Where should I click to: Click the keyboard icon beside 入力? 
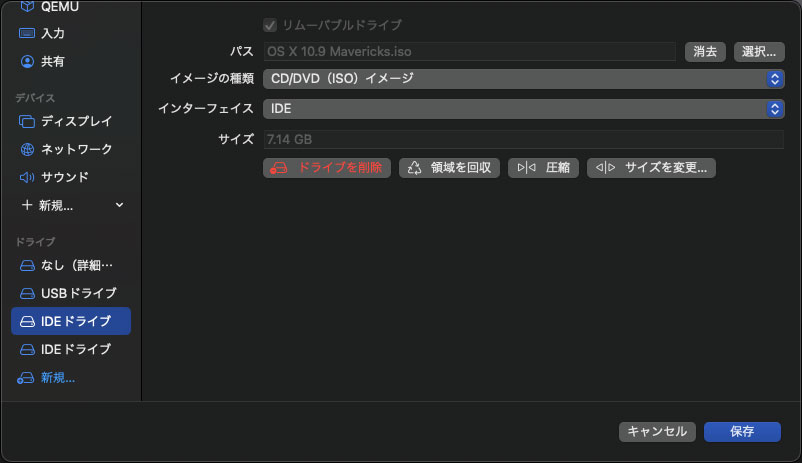click(27, 33)
